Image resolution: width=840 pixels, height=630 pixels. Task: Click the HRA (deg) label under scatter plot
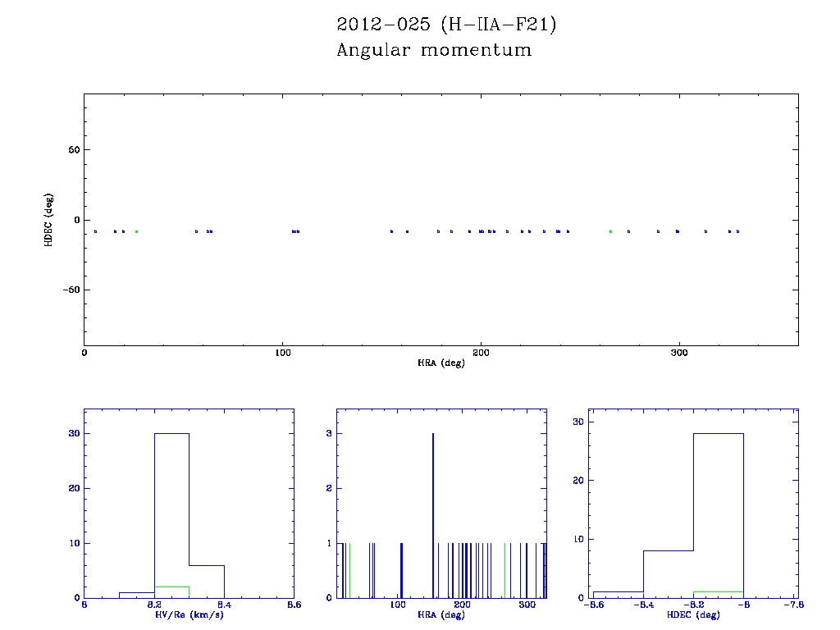click(441, 363)
